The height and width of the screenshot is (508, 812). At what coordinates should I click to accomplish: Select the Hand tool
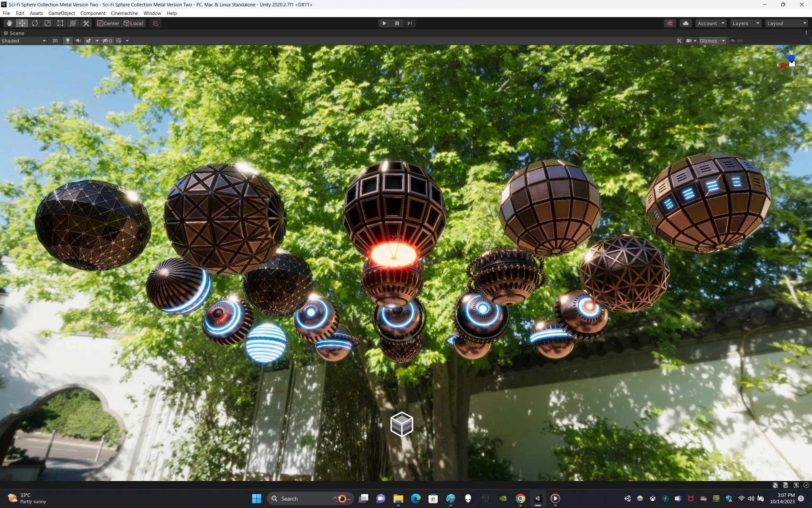point(10,23)
